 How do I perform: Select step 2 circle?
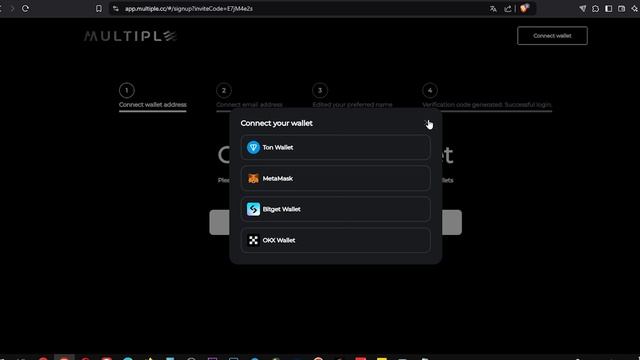coord(224,90)
